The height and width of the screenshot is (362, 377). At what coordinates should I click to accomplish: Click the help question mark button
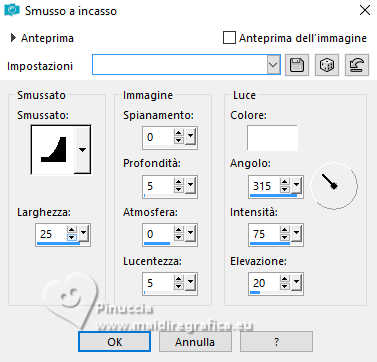click(x=276, y=342)
